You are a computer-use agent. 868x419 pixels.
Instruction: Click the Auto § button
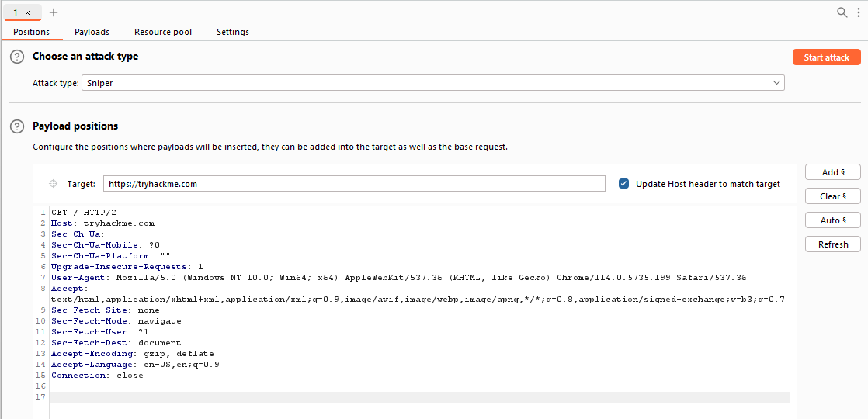click(x=832, y=220)
